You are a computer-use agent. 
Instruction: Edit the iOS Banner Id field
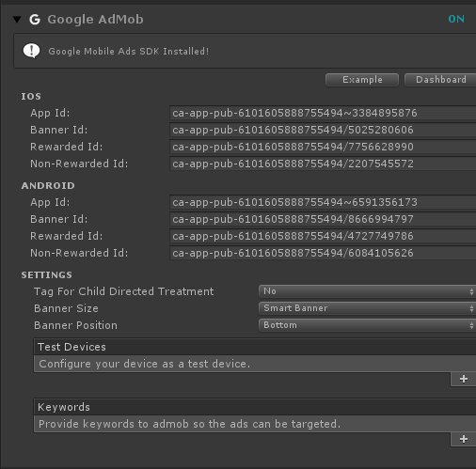click(x=323, y=130)
